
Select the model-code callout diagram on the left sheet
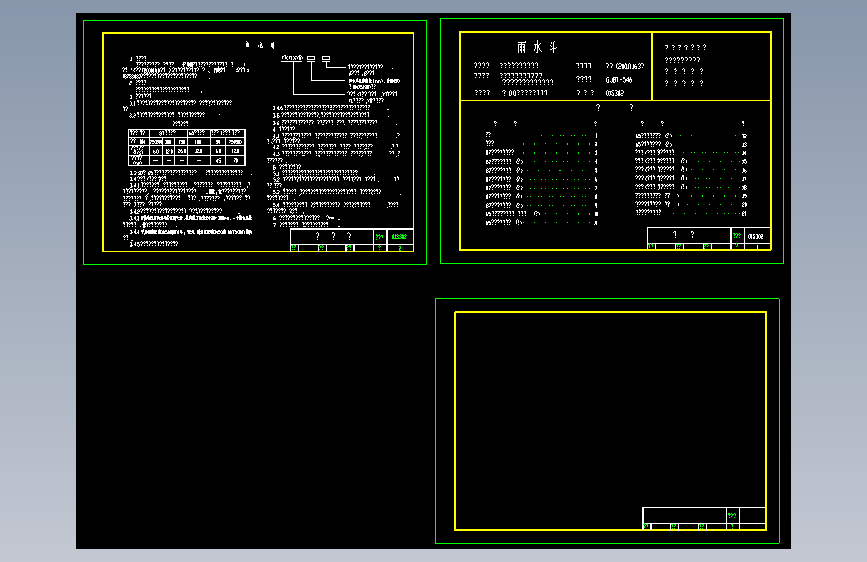(340, 77)
